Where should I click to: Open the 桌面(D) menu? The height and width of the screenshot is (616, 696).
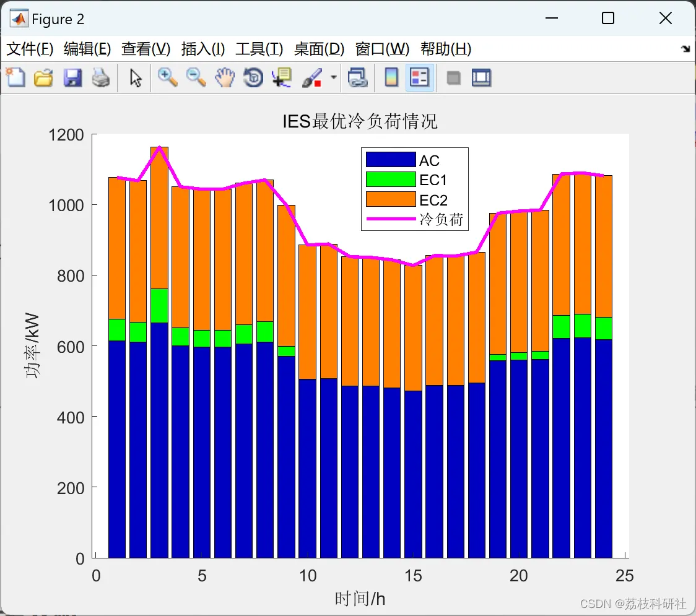tap(319, 49)
